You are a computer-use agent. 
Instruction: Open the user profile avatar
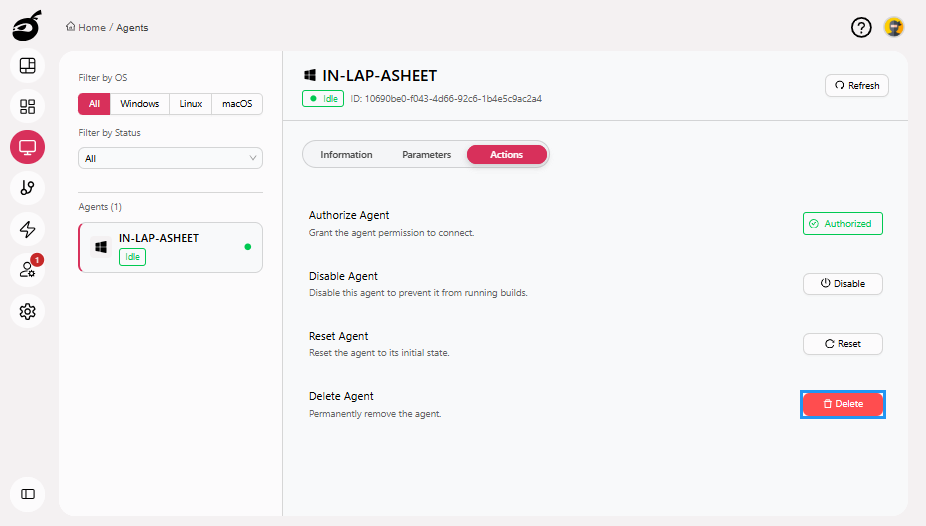894,27
